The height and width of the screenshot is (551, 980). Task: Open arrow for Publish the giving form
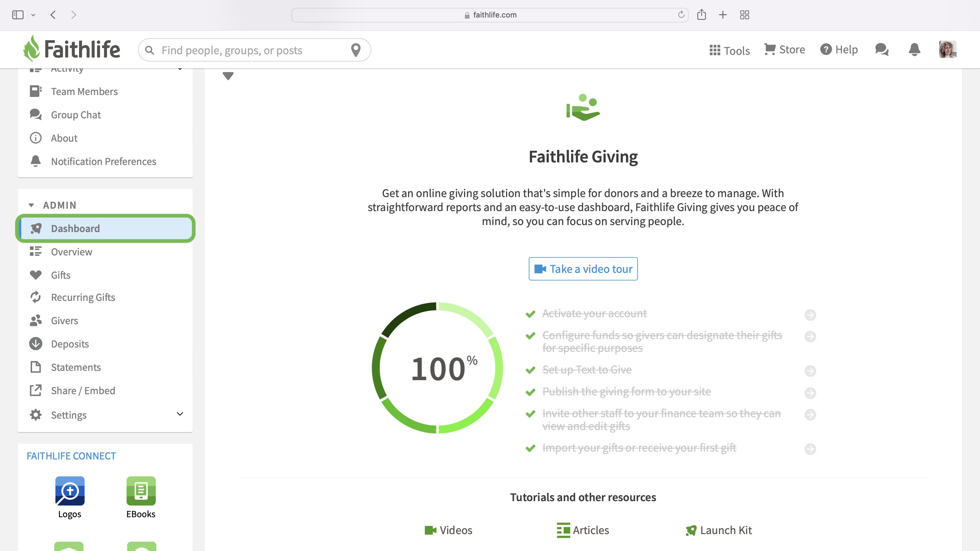pos(810,393)
